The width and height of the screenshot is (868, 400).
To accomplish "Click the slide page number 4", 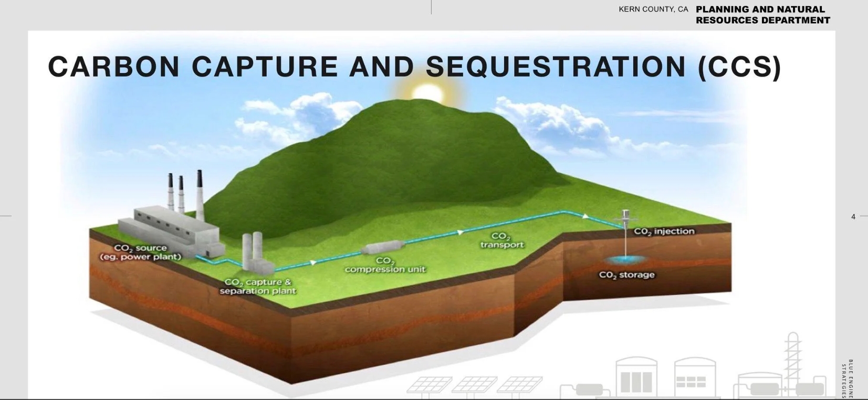I will click(x=853, y=216).
